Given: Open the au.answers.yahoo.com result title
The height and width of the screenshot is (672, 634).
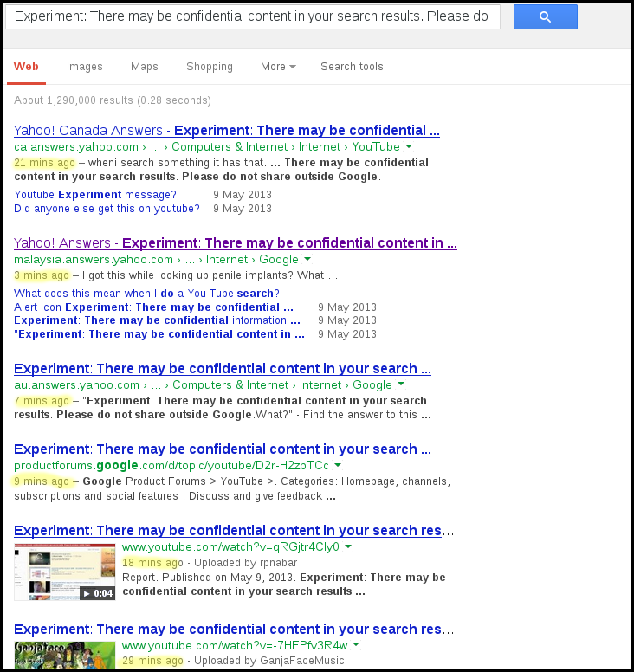Looking at the screenshot, I should click(223, 369).
